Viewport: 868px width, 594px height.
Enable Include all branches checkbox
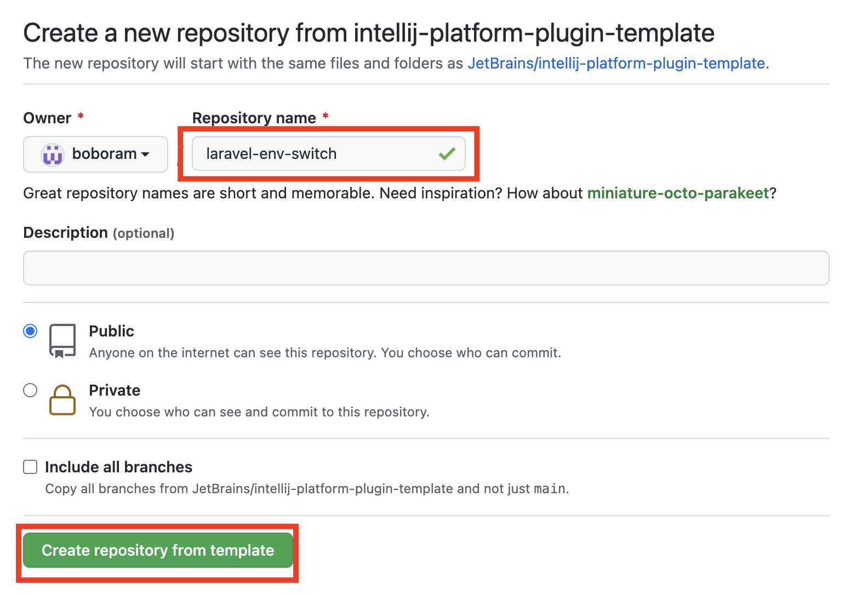[x=30, y=467]
